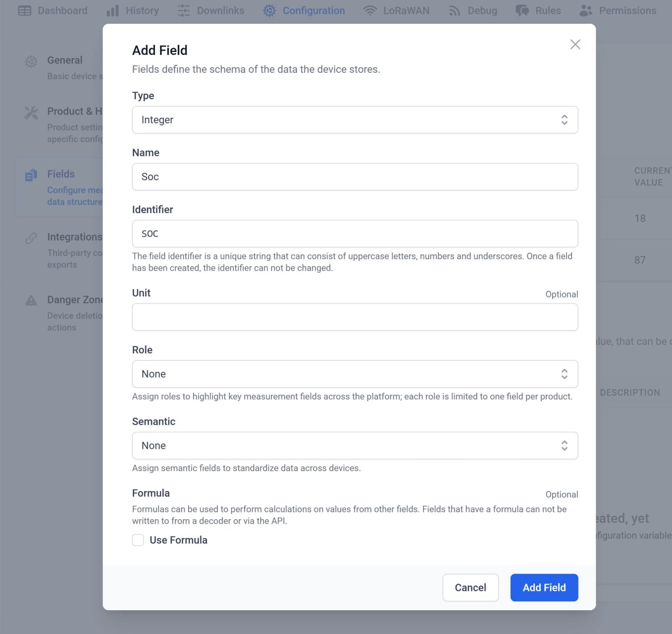Open the Semantic dropdown
Viewport: 672px width, 634px height.
355,445
